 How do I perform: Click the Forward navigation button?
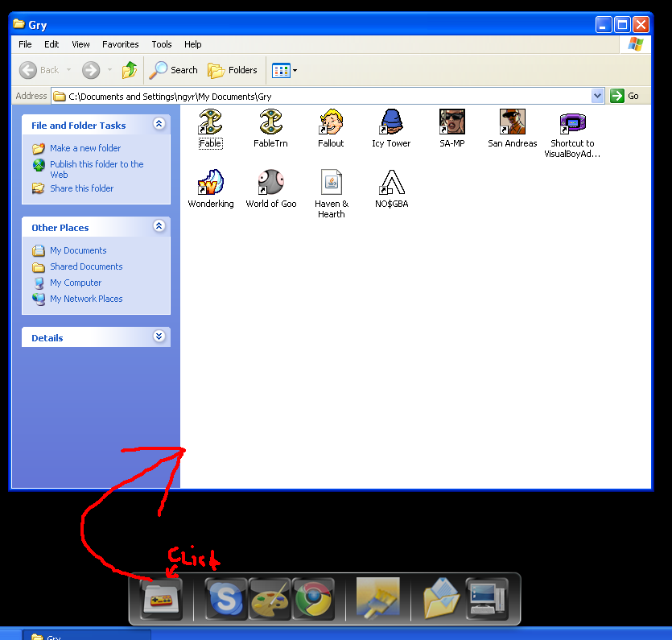(91, 70)
